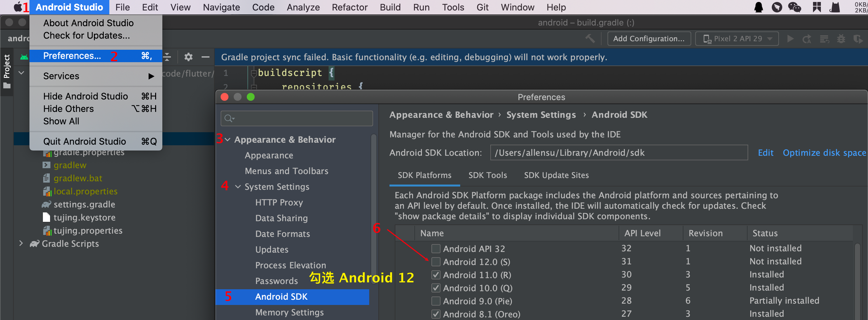Image resolution: width=868 pixels, height=320 pixels.
Task: Click the Collapse All icon in Project panel
Action: 167,57
